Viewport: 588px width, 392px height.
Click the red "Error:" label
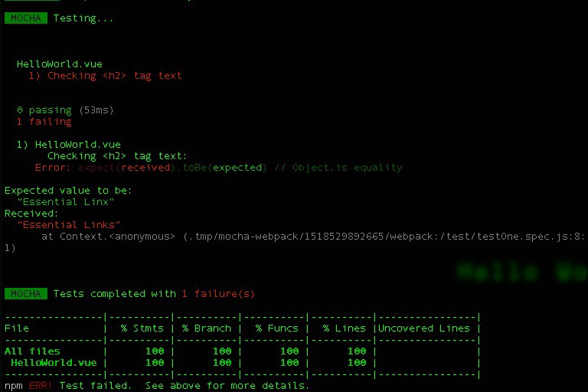(x=53, y=168)
